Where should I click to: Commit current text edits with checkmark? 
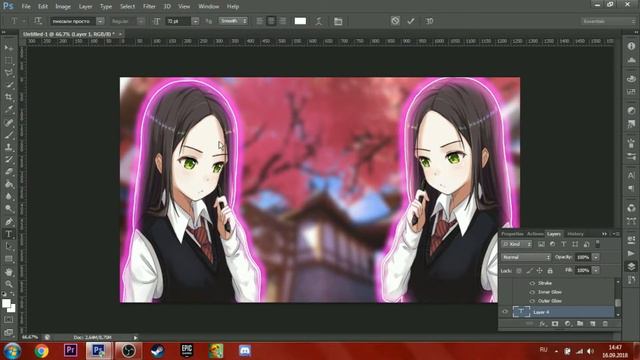(411, 21)
